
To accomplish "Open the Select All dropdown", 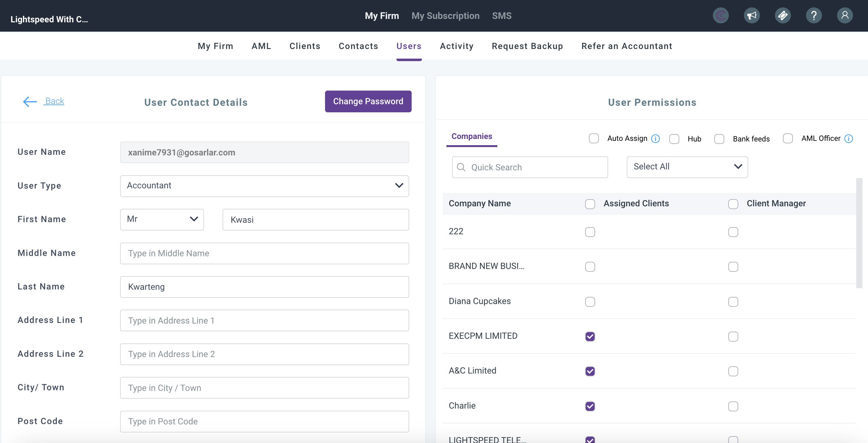I will tap(687, 167).
